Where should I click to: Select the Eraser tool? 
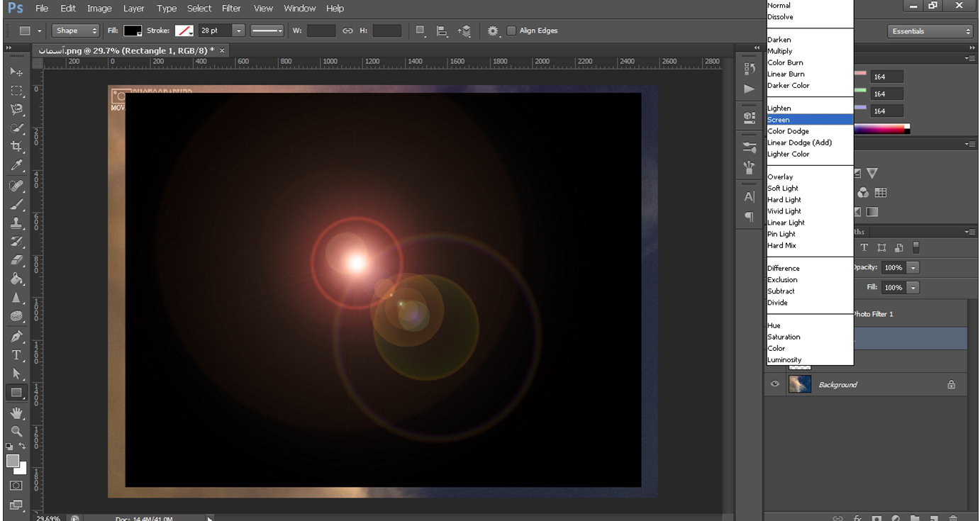tap(16, 261)
